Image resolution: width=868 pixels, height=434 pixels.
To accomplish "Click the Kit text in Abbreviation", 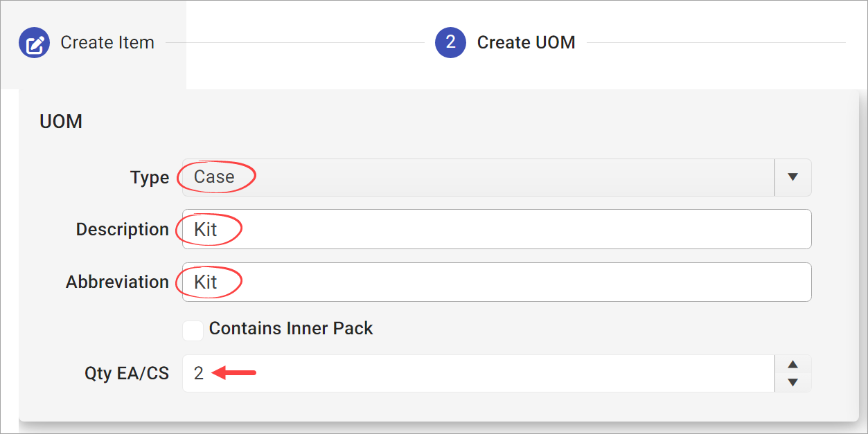I will (206, 282).
